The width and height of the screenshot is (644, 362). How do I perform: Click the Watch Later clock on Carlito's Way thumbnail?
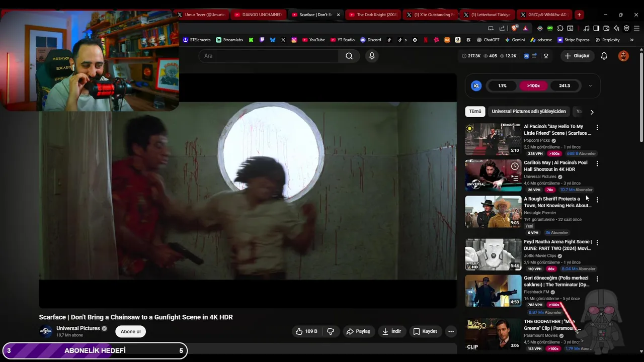click(x=515, y=166)
